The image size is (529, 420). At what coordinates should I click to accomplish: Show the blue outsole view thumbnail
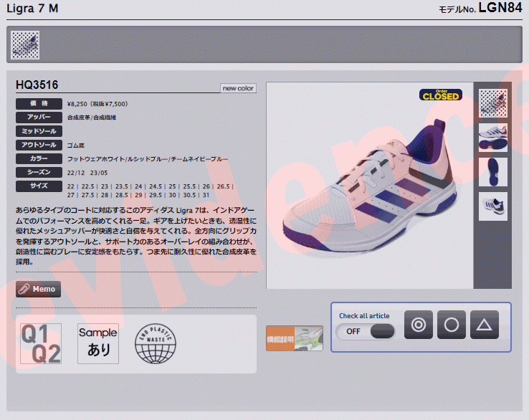493,172
